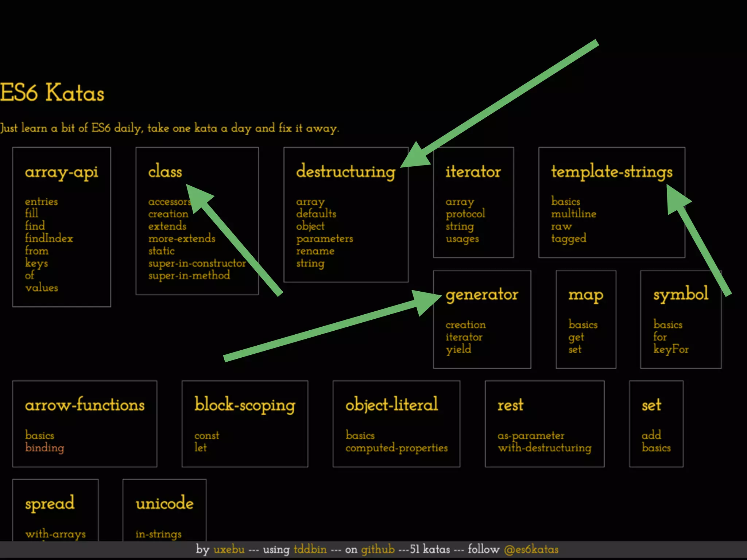Viewport: 747px width, 560px height.
Task: Click the rest with-destructuring kata
Action: tap(545, 448)
